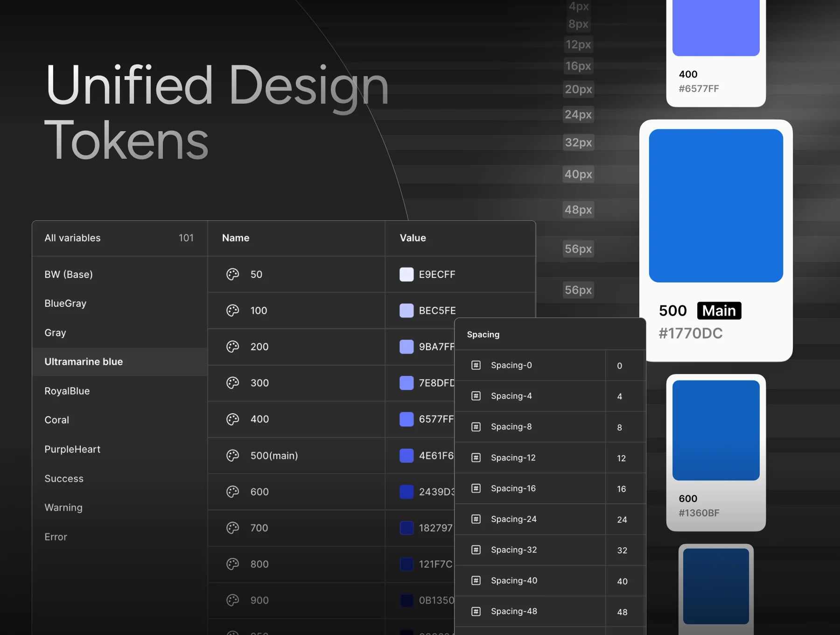Open the Gray collection
Viewport: 840px width, 635px height.
119,333
